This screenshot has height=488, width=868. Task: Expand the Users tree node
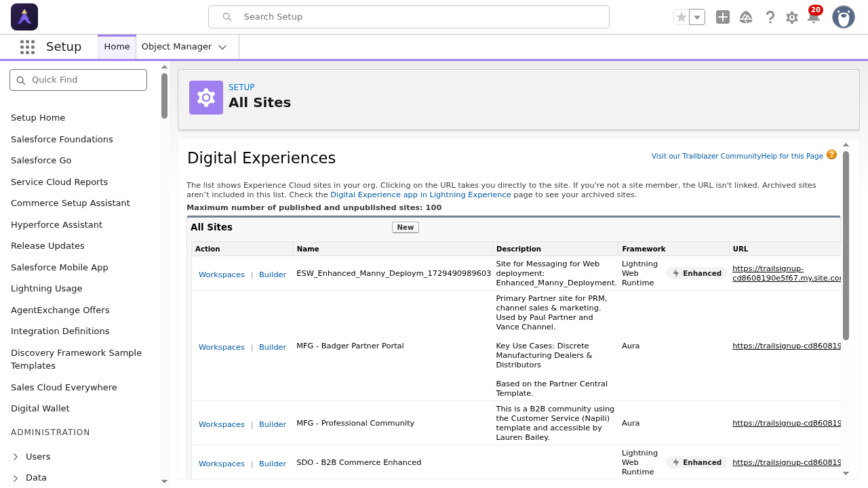[x=16, y=457]
